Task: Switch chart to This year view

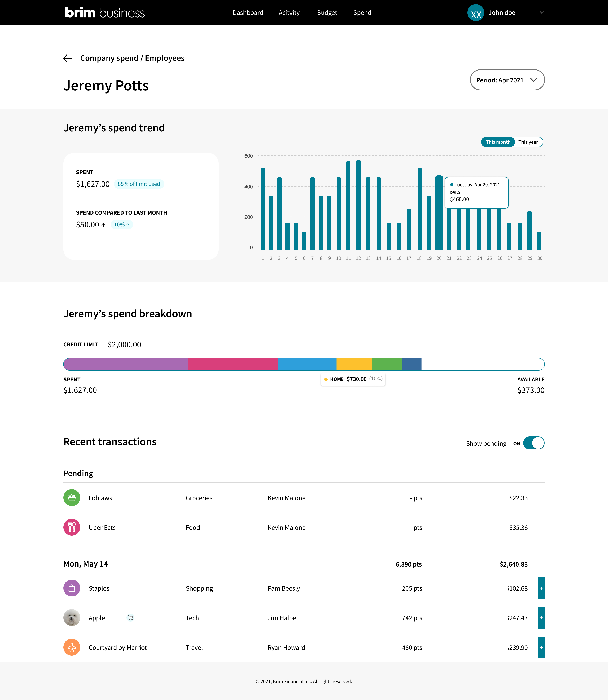Action: tap(528, 142)
